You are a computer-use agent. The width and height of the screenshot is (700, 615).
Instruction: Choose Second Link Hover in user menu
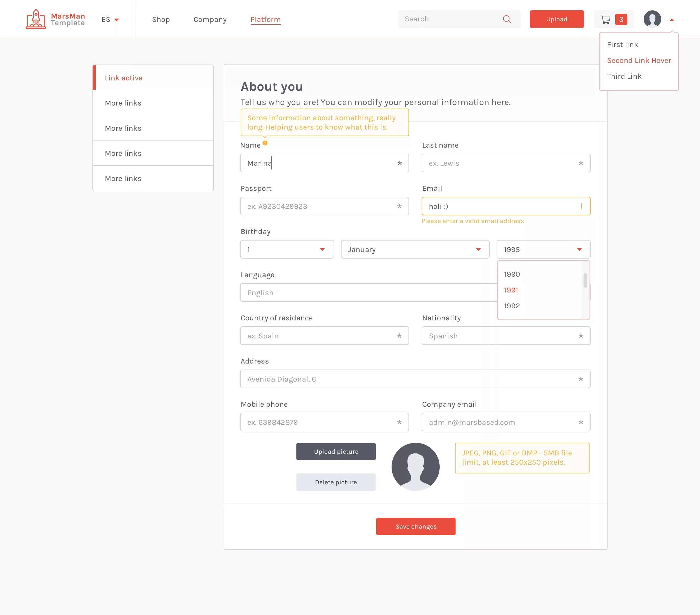tap(639, 61)
